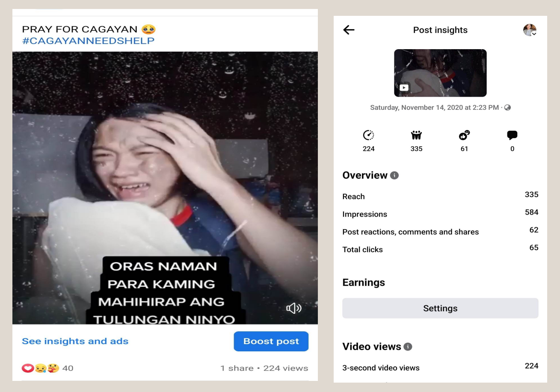Click the public globe icon beside the date
The image size is (560, 392).
508,108
